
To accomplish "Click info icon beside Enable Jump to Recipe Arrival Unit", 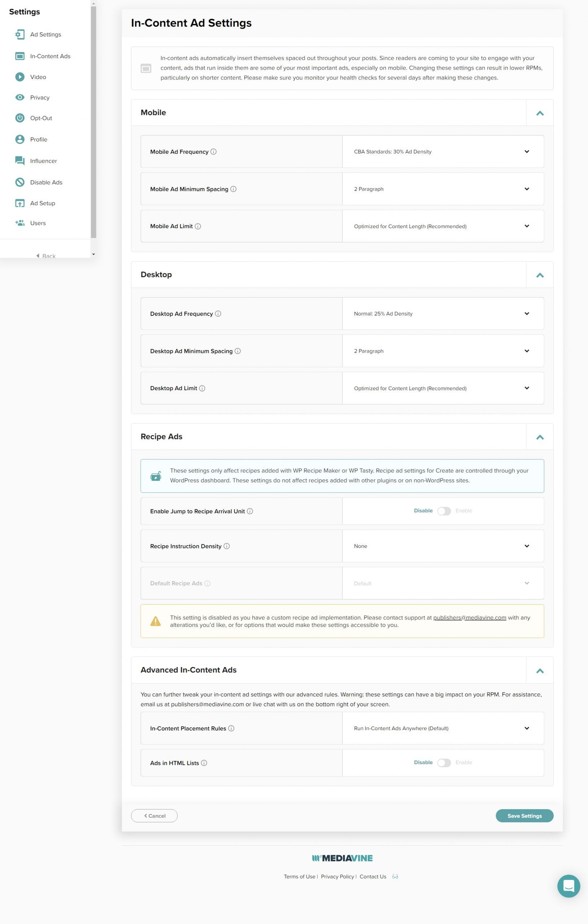I will [x=250, y=511].
